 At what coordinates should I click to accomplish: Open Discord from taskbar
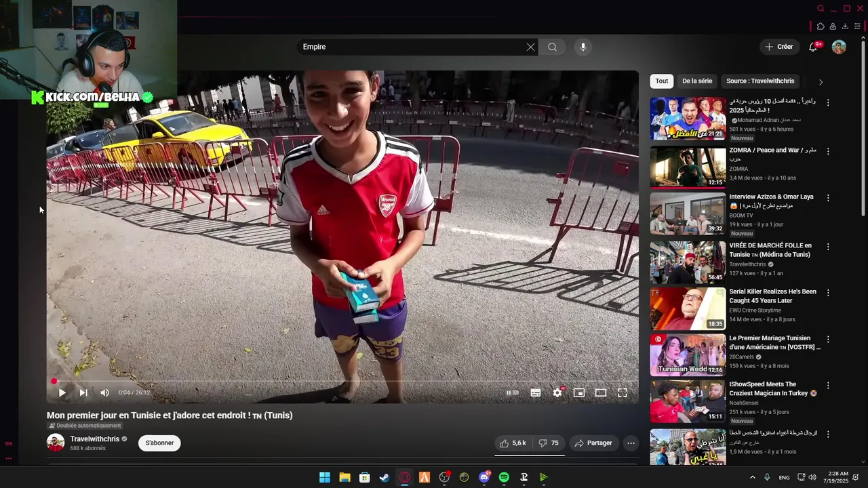click(484, 477)
